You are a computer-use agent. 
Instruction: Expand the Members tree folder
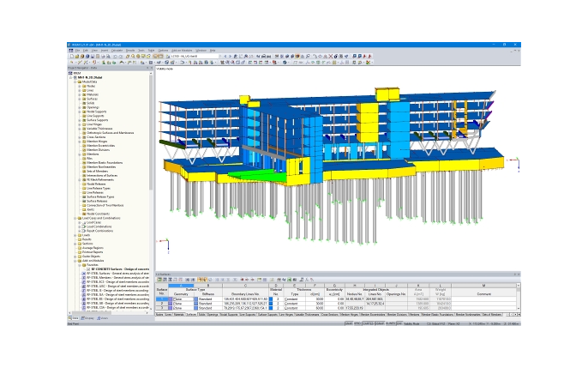pos(80,154)
